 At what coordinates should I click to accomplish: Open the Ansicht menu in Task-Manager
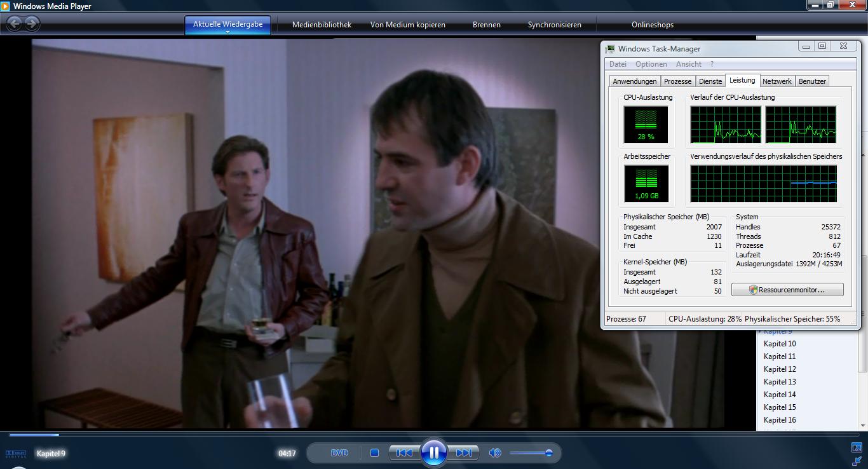click(689, 64)
